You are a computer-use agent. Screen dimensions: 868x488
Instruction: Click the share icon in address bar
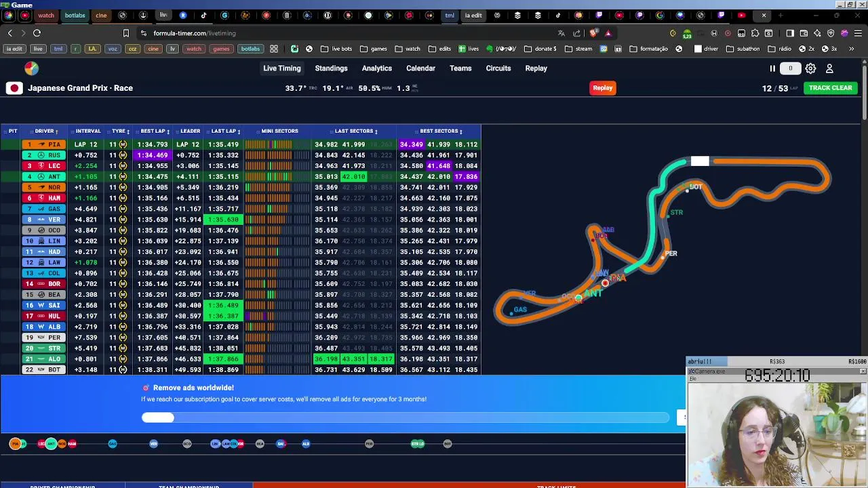tap(577, 33)
